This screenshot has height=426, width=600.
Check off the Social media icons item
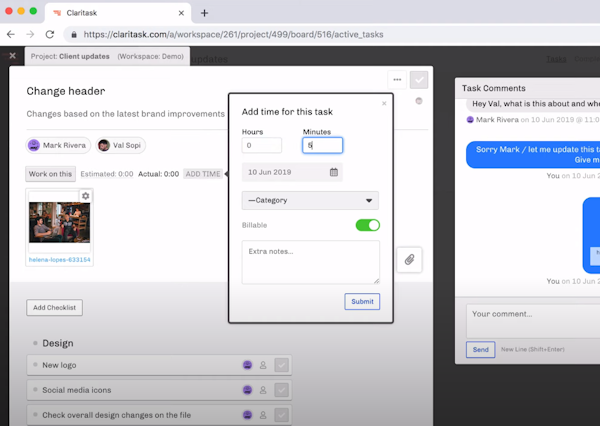(282, 390)
